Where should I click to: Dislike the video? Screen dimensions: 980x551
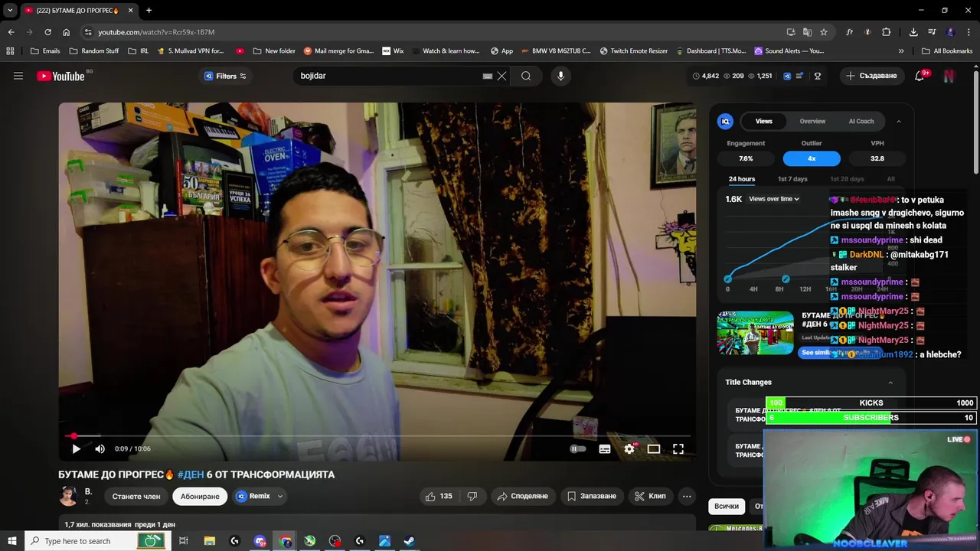pos(472,496)
